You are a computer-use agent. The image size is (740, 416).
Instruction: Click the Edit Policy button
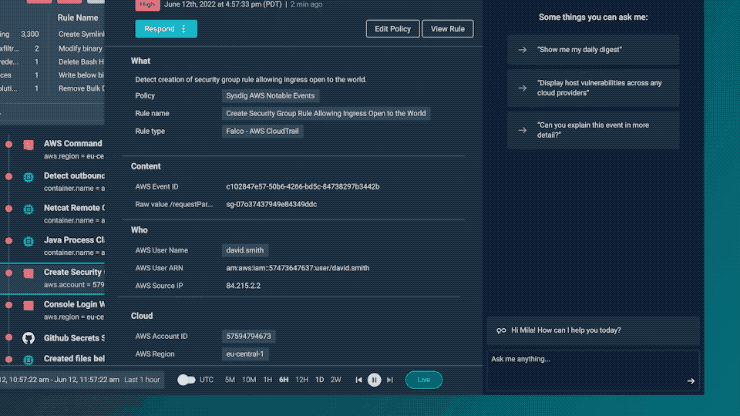pyautogui.click(x=393, y=29)
